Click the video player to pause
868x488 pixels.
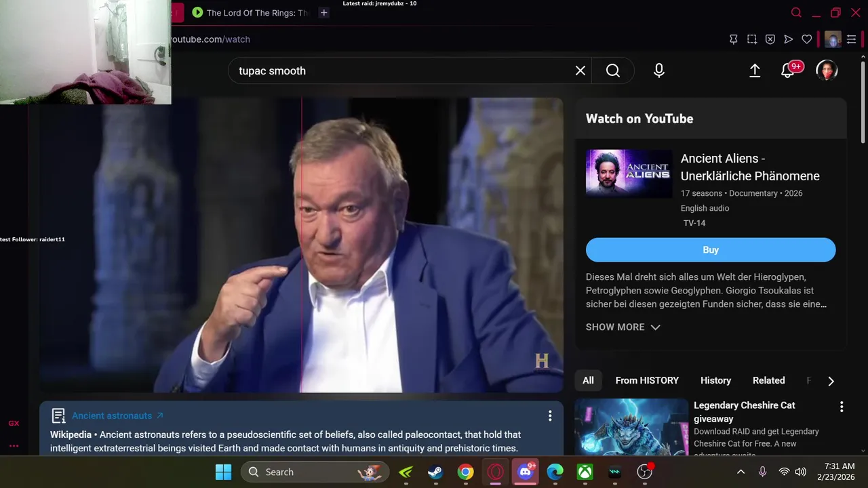coord(300,245)
